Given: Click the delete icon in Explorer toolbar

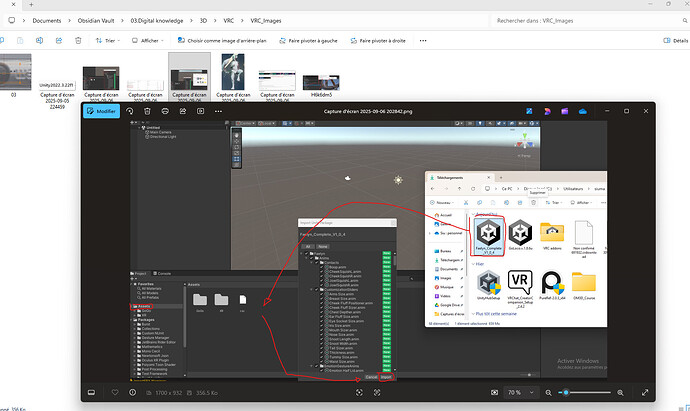Looking at the screenshot, I should (x=77, y=41).
